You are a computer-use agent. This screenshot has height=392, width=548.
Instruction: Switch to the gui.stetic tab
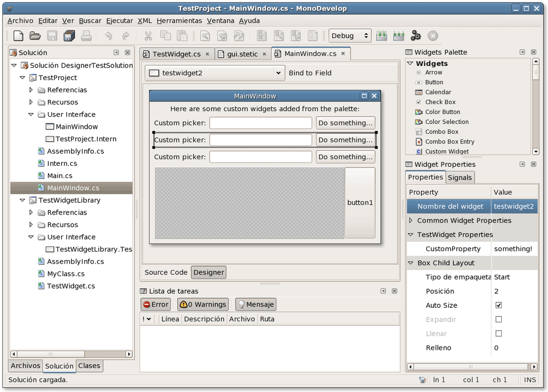coord(242,53)
